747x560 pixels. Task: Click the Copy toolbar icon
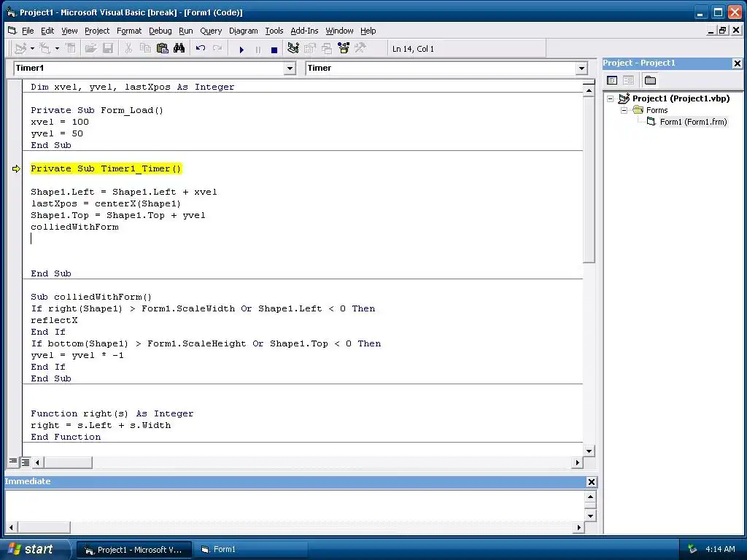(145, 49)
